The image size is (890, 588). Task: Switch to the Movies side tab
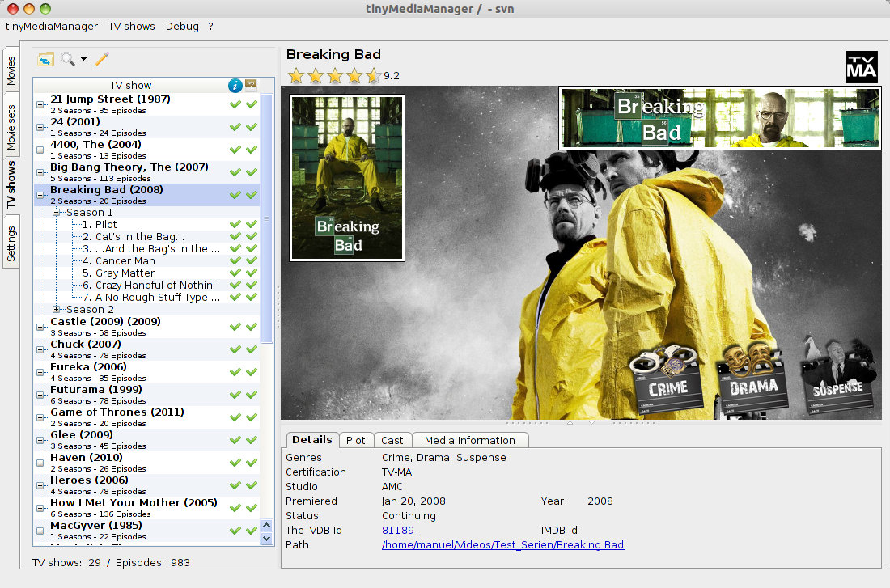[x=11, y=71]
